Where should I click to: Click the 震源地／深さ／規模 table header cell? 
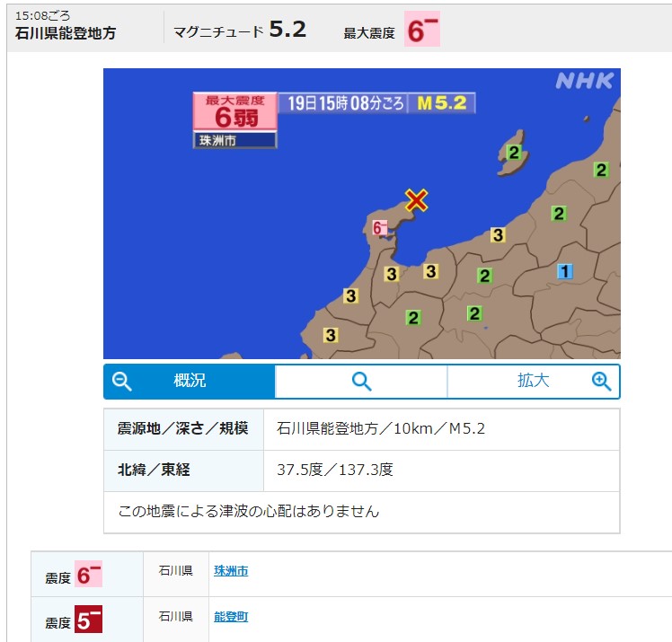(183, 428)
